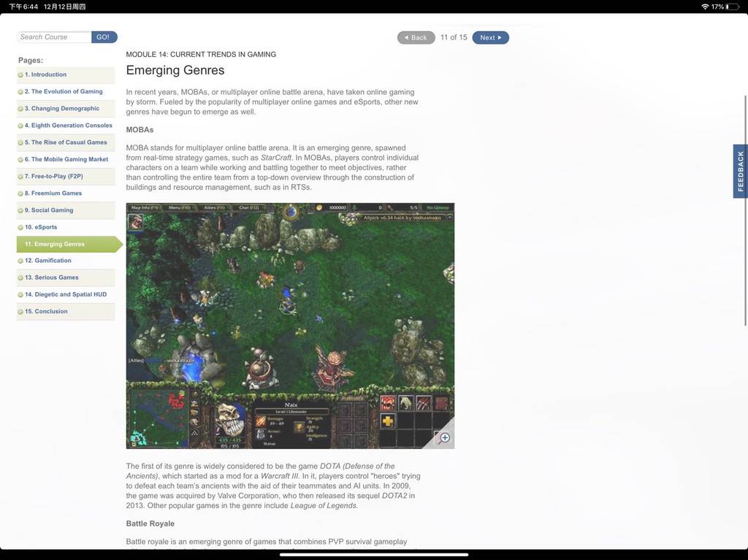748x560 pixels.
Task: Click the green bullet beside Introduction
Action: [x=20, y=75]
